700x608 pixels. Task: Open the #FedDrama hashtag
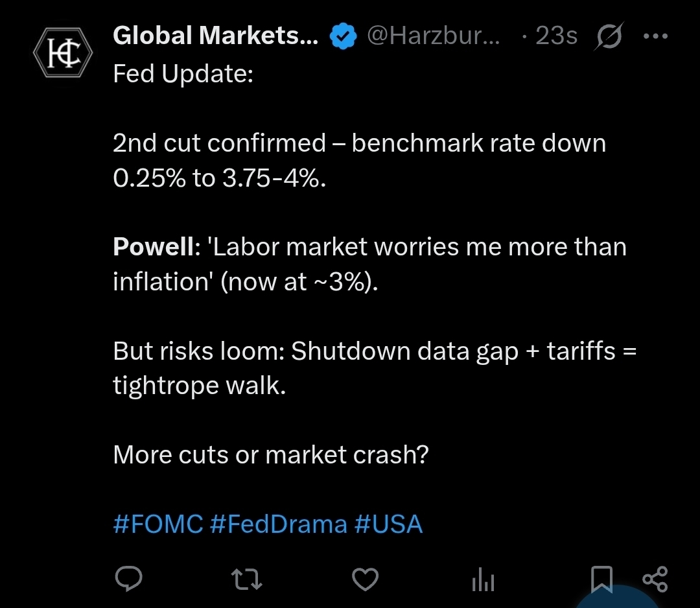[x=279, y=524]
